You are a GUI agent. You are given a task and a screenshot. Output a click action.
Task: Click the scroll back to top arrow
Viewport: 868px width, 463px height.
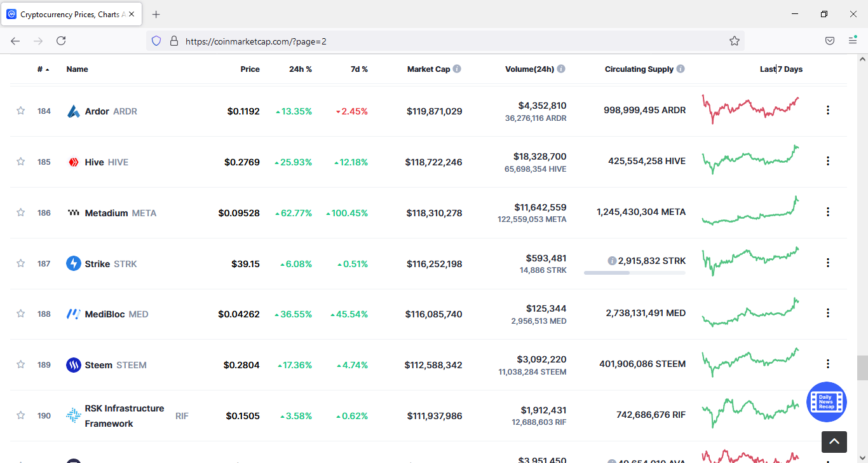834,441
